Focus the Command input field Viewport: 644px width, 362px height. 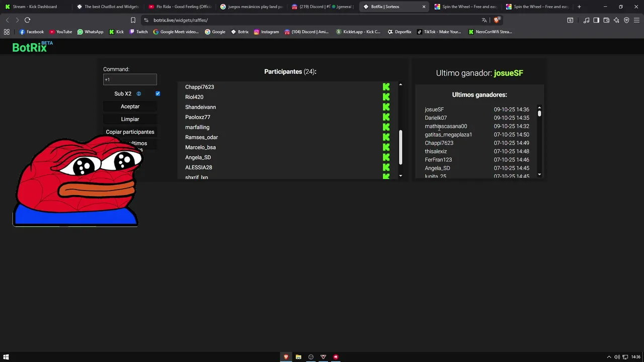[130, 79]
